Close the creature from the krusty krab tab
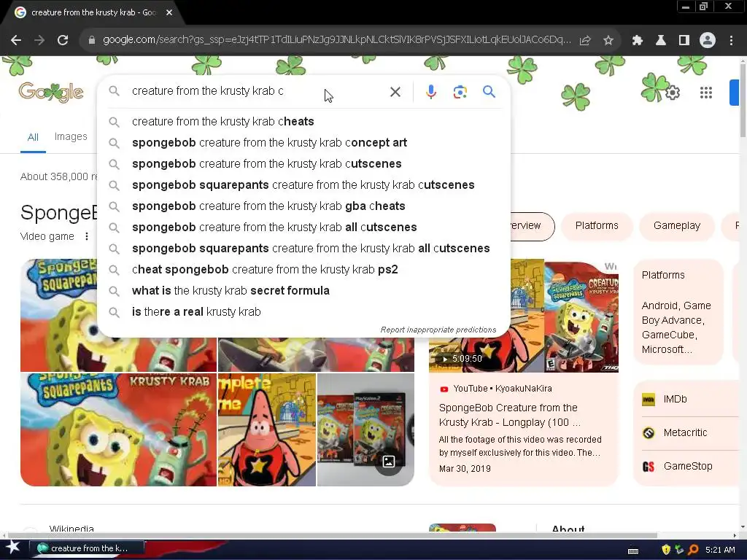The width and height of the screenshot is (747, 560). click(169, 13)
